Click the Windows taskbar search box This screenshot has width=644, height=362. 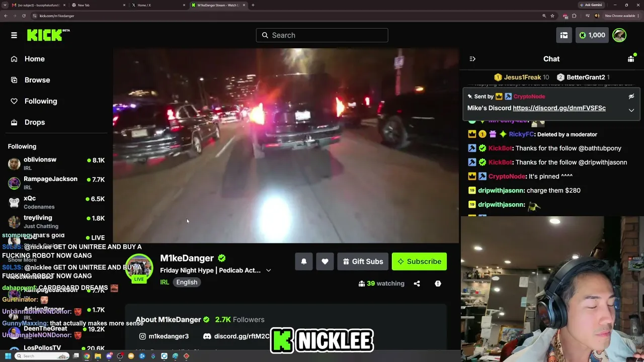coord(42,356)
